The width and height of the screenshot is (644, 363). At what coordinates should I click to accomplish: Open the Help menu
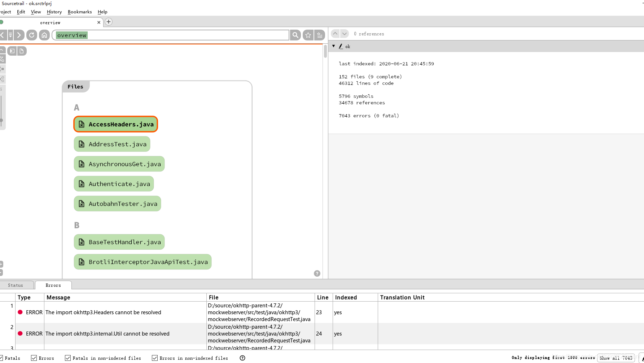(102, 12)
